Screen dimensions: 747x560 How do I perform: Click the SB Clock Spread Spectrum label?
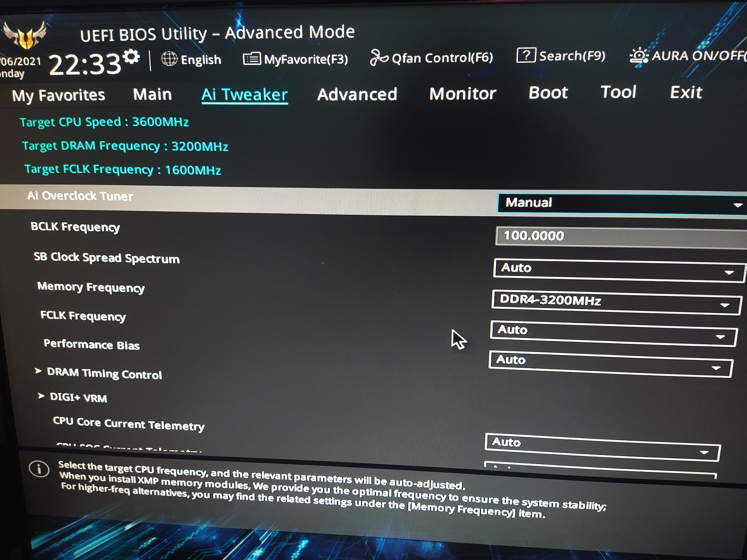pyautogui.click(x=107, y=258)
